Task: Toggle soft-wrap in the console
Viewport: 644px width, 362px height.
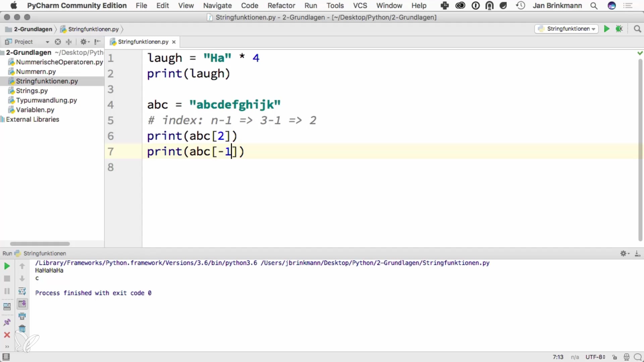Action: 22,291
